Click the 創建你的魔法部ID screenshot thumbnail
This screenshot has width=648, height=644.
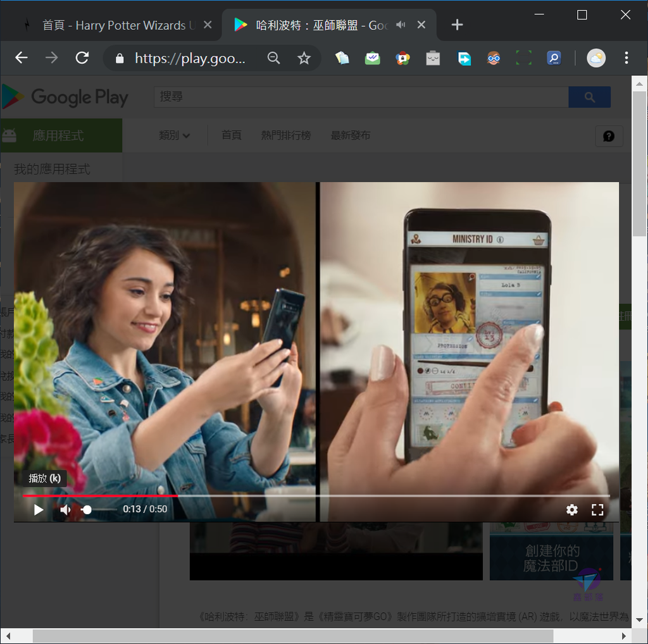pyautogui.click(x=551, y=551)
